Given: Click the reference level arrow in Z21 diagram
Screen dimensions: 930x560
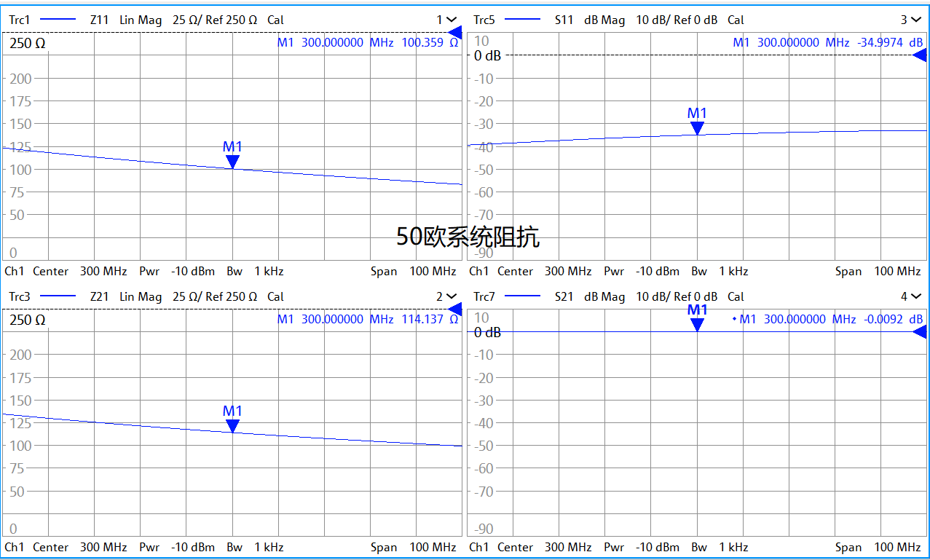Looking at the screenshot, I should point(455,309).
